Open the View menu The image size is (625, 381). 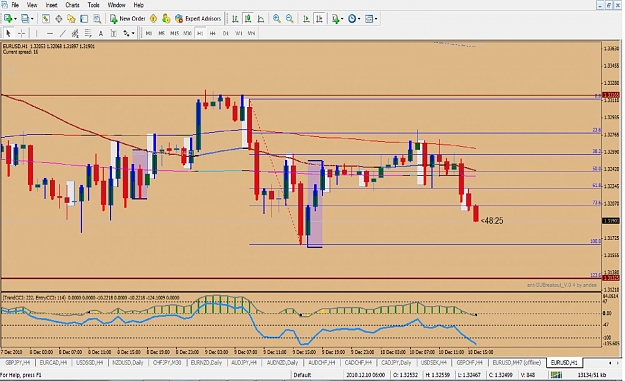pos(31,5)
